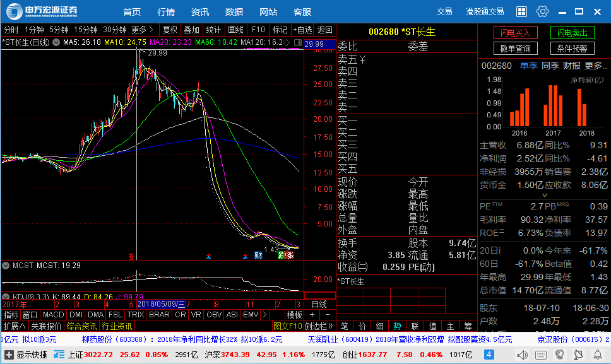Click the green 跌 marker on chart

(x=281, y=255)
